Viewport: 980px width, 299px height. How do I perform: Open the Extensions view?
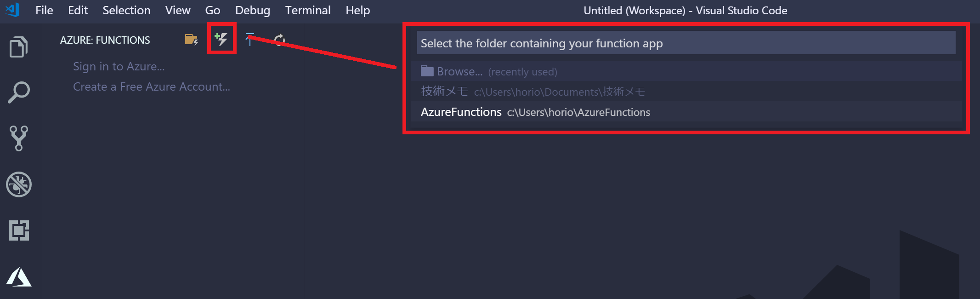point(19,231)
